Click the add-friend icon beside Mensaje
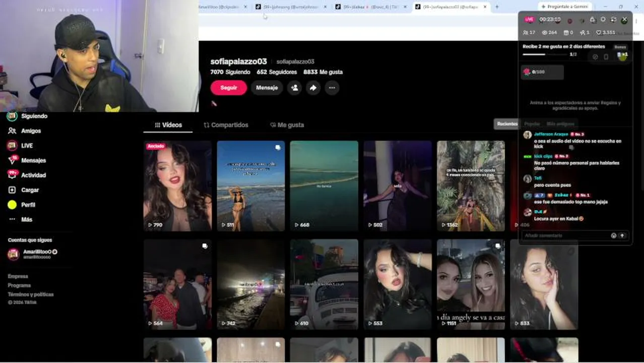The width and height of the screenshot is (644, 363). coord(294,88)
